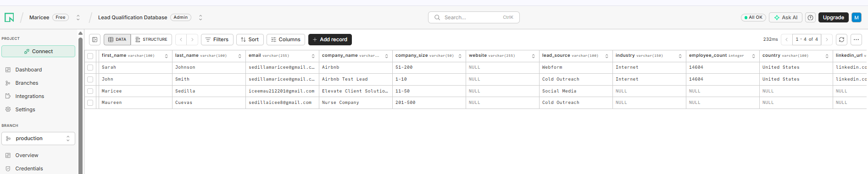
Task: Sort by last_name column arrows
Action: pos(239,56)
